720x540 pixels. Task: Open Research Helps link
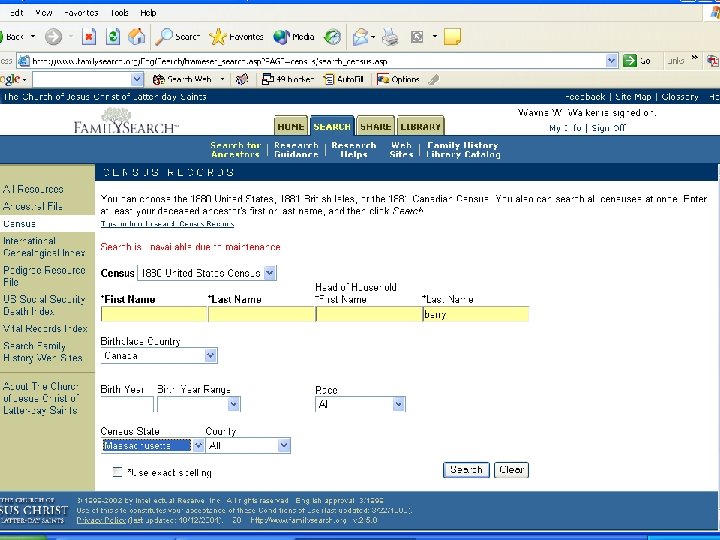click(354, 150)
